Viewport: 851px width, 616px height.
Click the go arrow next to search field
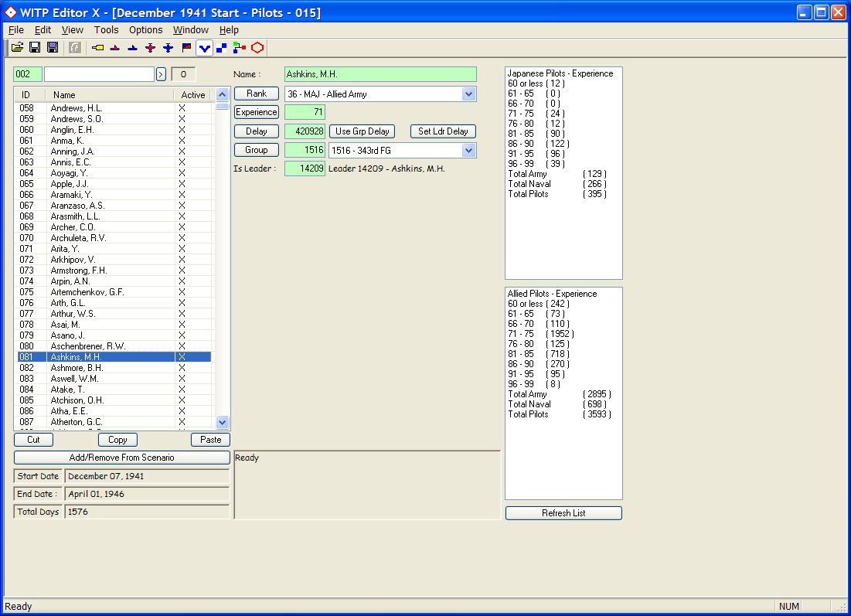pos(162,74)
